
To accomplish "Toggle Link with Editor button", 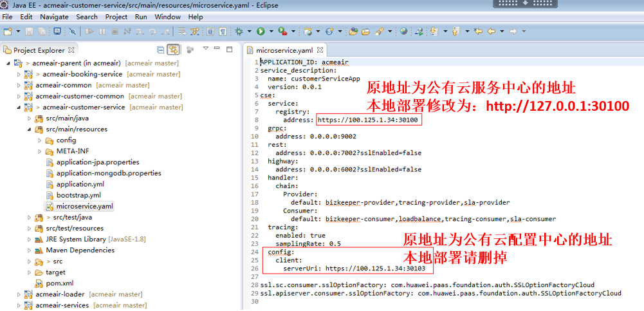I will click(x=173, y=50).
